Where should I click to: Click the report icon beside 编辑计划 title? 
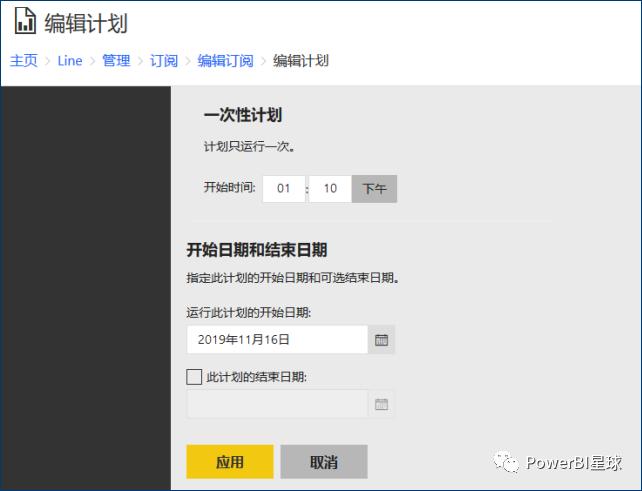(x=25, y=21)
